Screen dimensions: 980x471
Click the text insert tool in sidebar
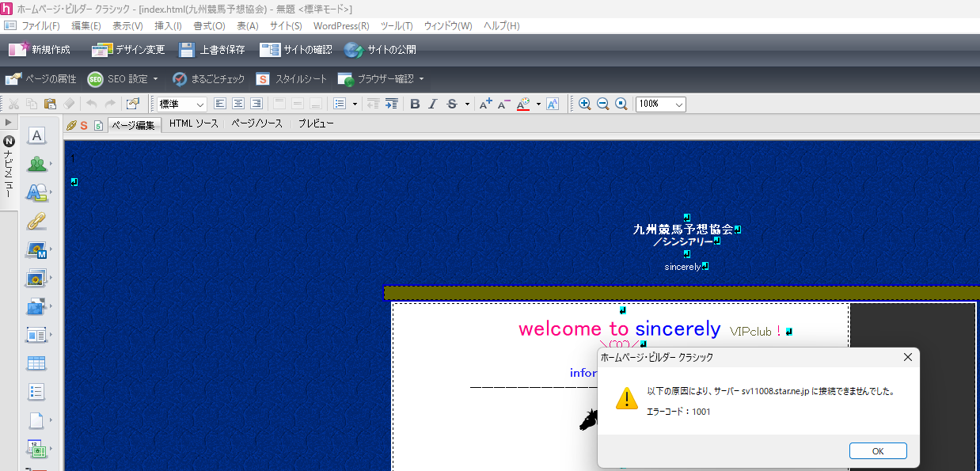tap(36, 135)
